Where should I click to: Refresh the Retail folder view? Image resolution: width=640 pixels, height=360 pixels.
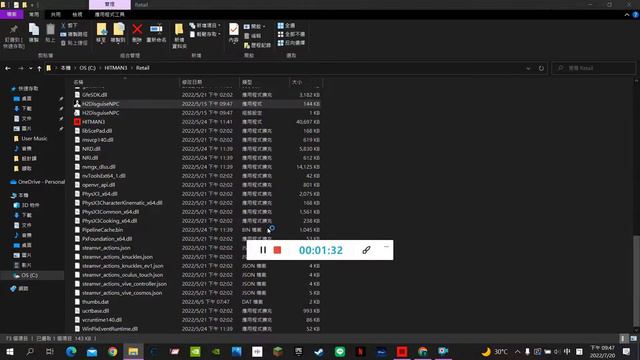pyautogui.click(x=541, y=68)
